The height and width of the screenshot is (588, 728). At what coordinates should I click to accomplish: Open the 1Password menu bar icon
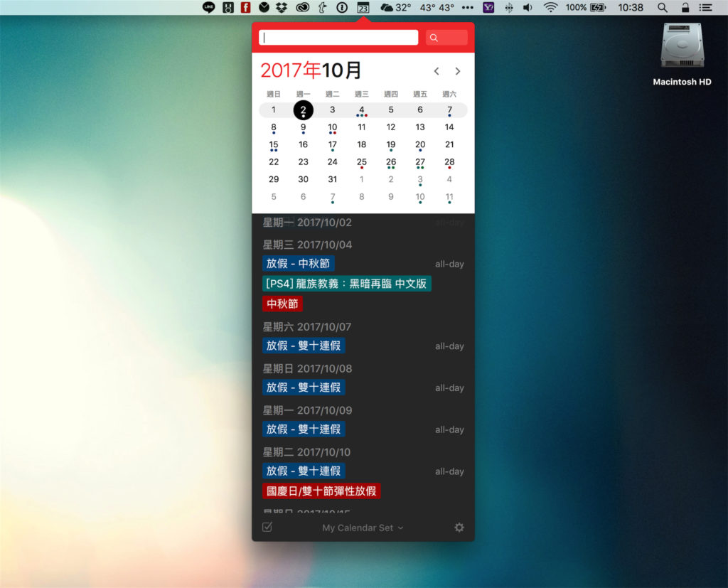(x=342, y=7)
